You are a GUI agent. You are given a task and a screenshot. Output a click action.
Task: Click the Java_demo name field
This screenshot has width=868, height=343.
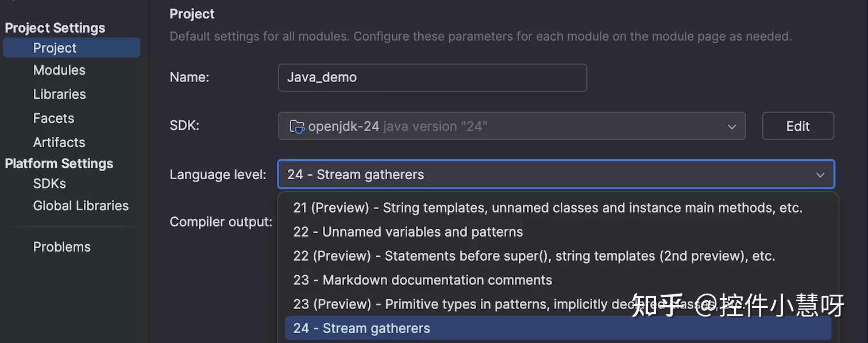tap(432, 77)
